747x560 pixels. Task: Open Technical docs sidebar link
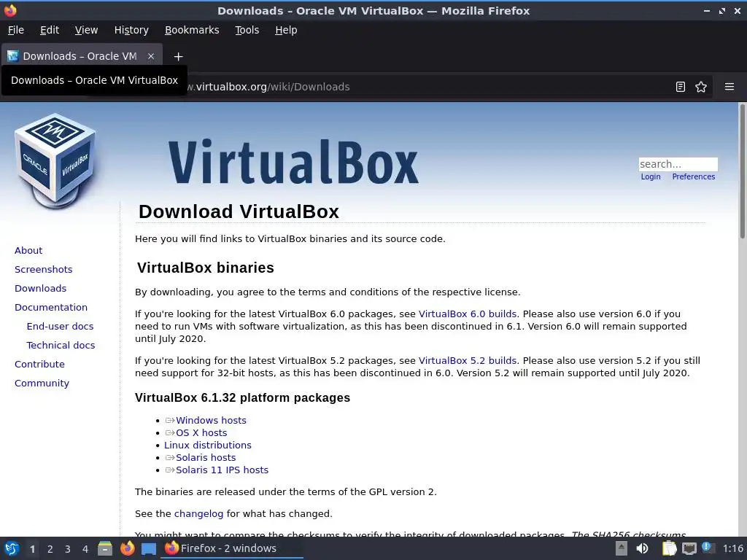coord(61,345)
